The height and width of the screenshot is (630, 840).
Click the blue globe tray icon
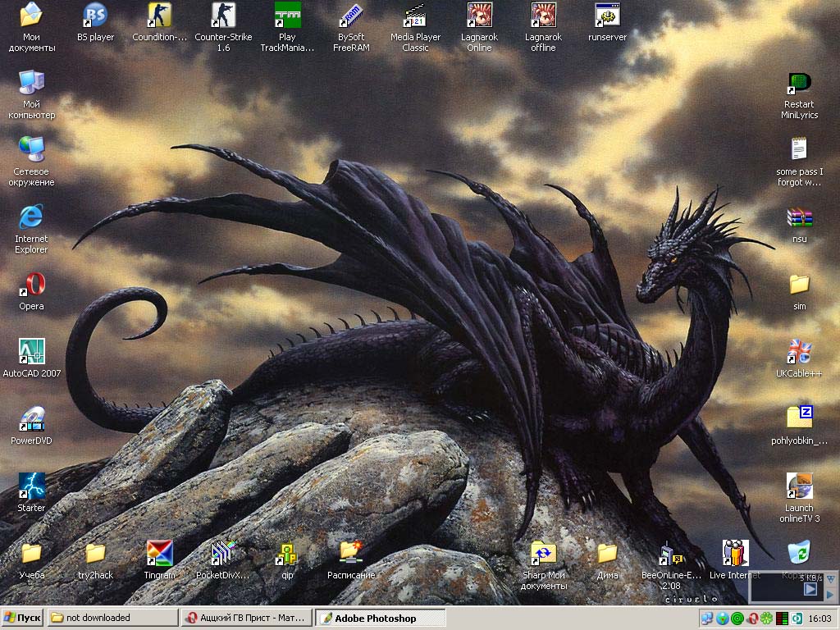[x=722, y=619]
